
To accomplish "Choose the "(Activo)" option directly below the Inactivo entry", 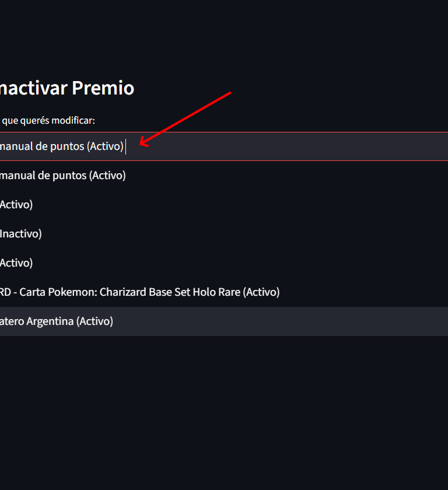I will point(16,263).
